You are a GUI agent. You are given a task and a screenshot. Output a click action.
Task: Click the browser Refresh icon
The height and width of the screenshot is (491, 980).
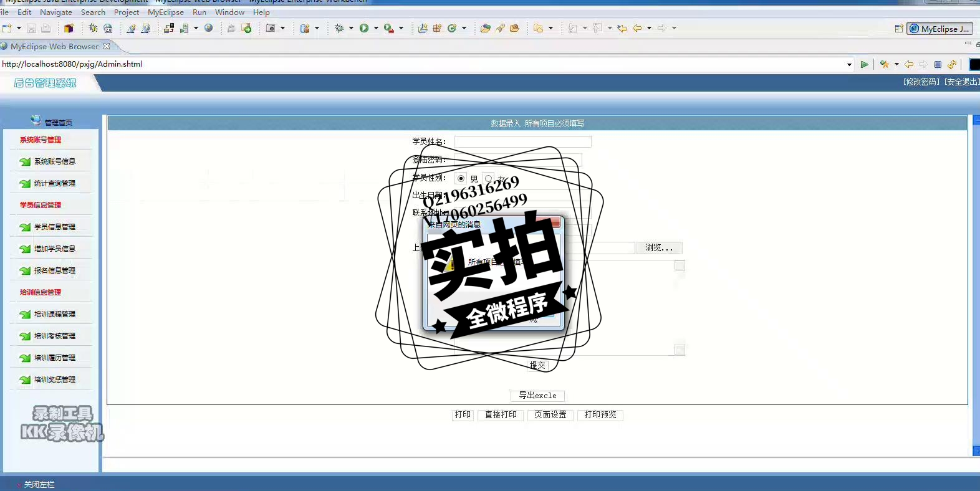click(x=952, y=64)
